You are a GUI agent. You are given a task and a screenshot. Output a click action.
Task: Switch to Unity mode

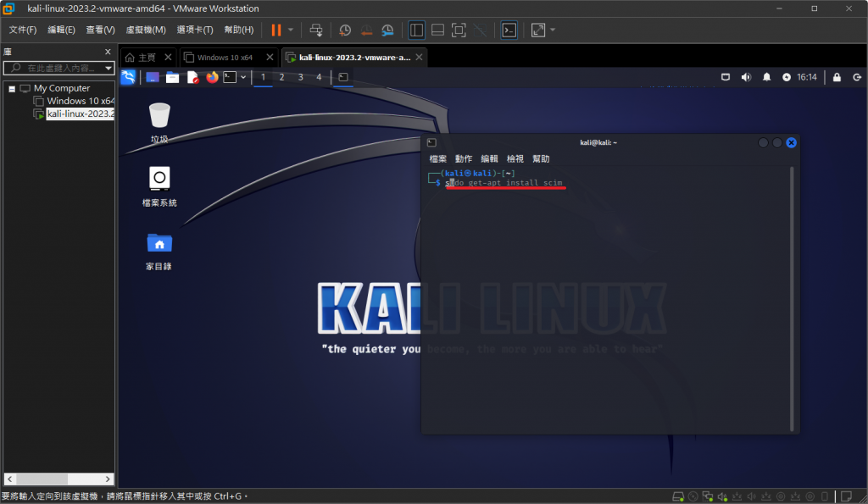[480, 30]
